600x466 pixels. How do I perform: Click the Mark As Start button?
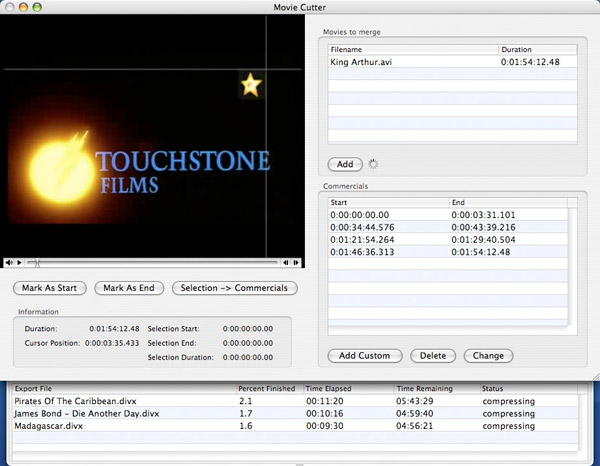(49, 288)
